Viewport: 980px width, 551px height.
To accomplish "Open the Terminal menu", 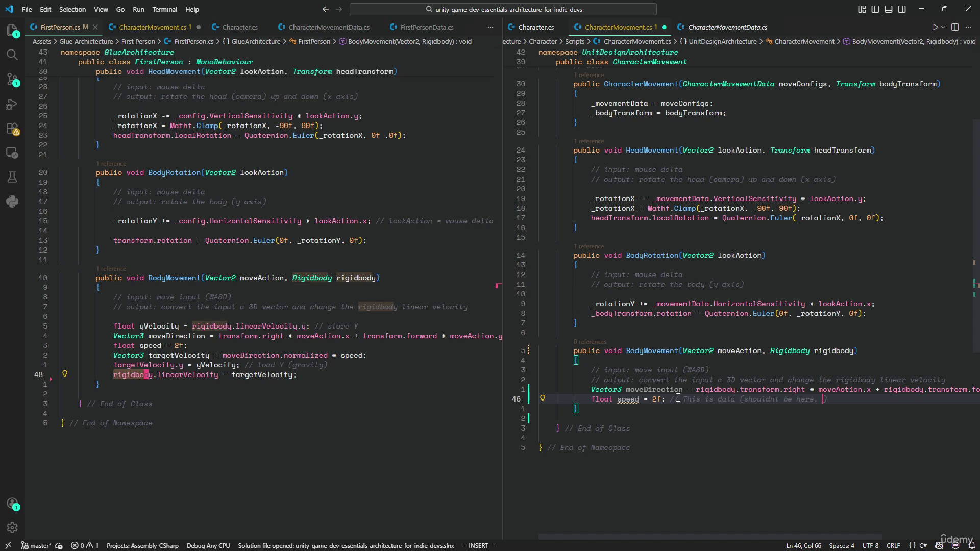I will pos(164,9).
